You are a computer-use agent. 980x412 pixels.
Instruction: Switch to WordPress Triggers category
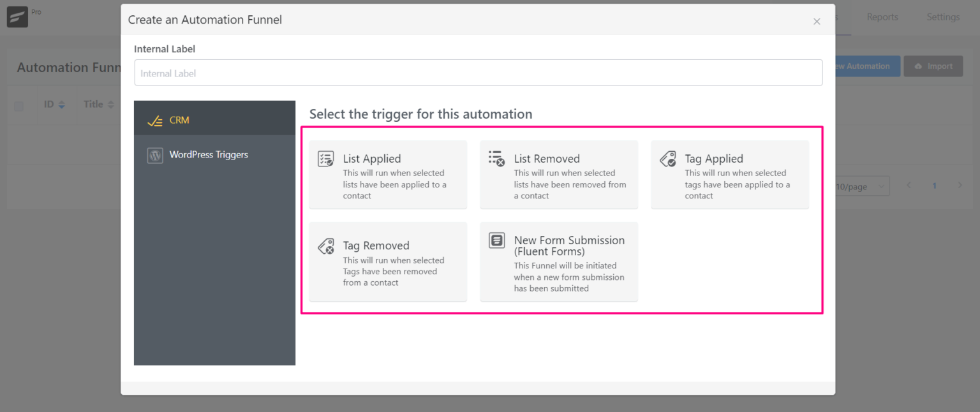[208, 155]
